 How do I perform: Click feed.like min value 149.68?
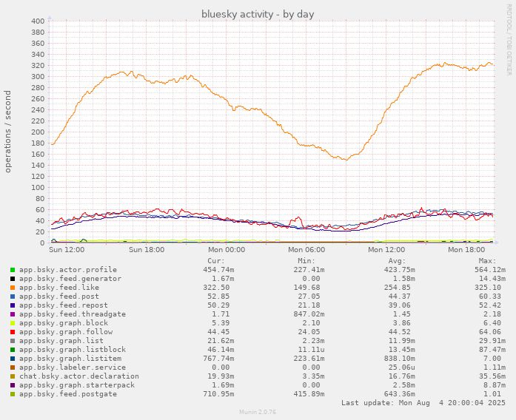tap(306, 288)
